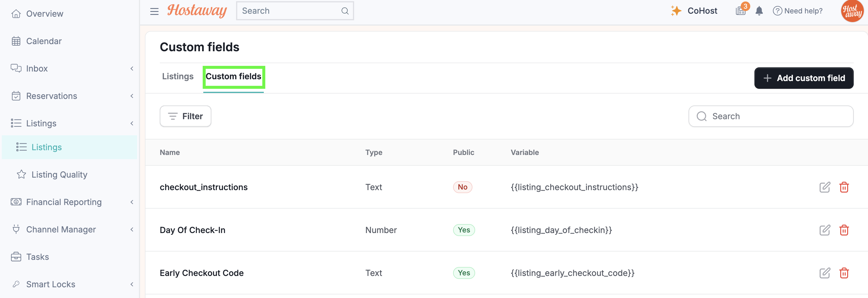868x298 pixels.
Task: Click {{listing_day_of_checkin}} variable
Action: (561, 230)
